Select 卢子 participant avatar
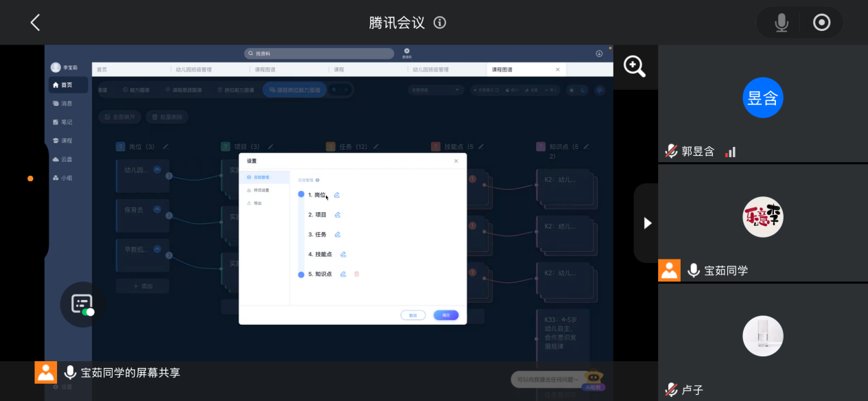Image resolution: width=868 pixels, height=401 pixels. pos(763,336)
